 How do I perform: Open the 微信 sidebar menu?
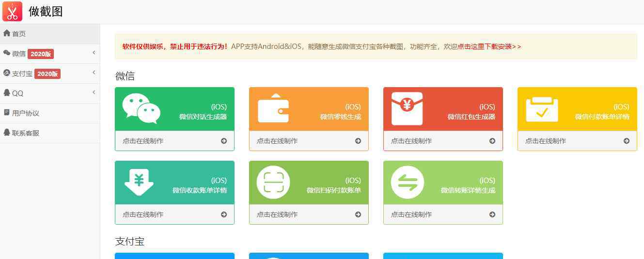(50, 54)
